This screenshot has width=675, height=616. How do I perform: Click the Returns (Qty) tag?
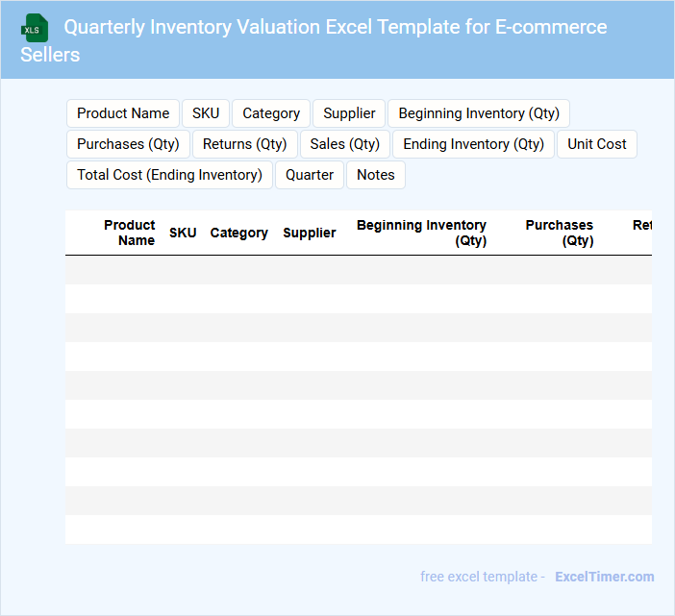tap(245, 144)
